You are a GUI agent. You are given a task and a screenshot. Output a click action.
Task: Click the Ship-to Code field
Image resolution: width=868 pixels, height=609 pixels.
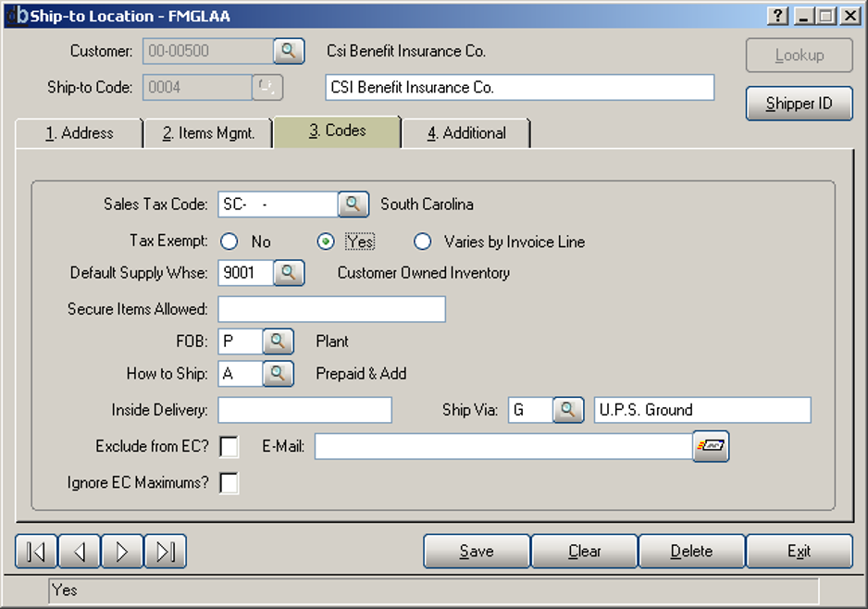198,88
